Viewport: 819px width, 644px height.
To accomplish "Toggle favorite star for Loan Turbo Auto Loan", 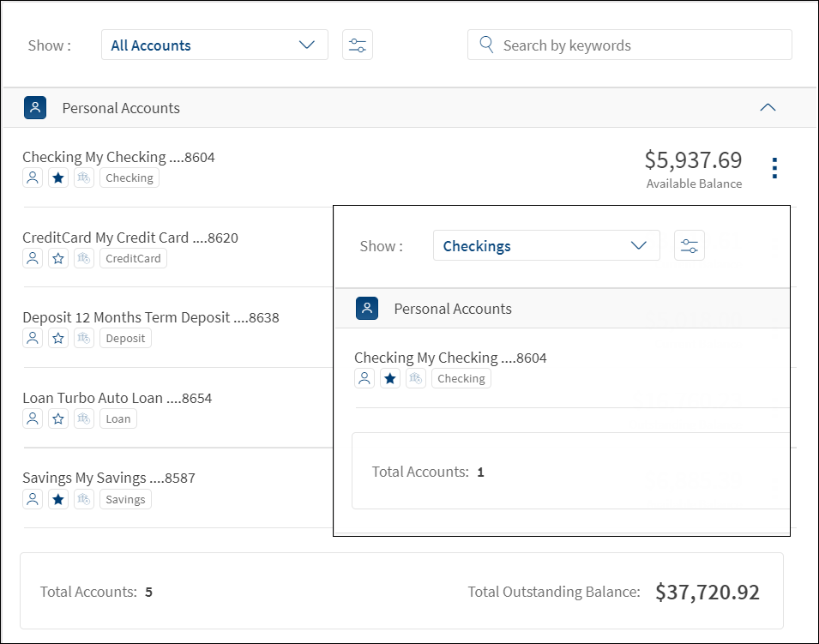I will point(58,418).
